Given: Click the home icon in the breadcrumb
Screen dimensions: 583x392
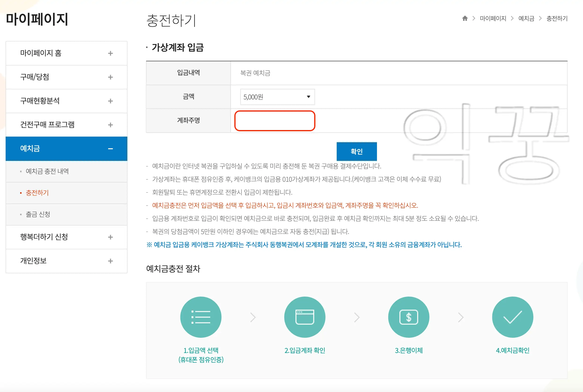Looking at the screenshot, I should pyautogui.click(x=465, y=19).
